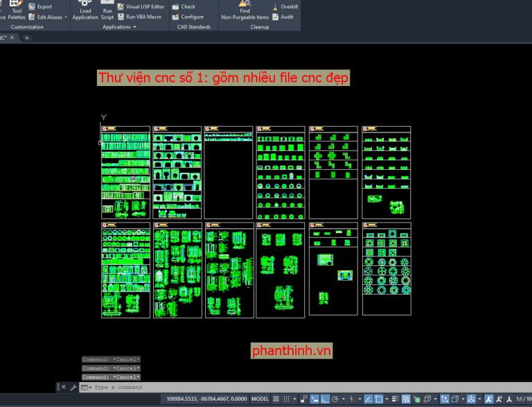Click Load Application gear icon
The image size is (532, 407).
85,3
